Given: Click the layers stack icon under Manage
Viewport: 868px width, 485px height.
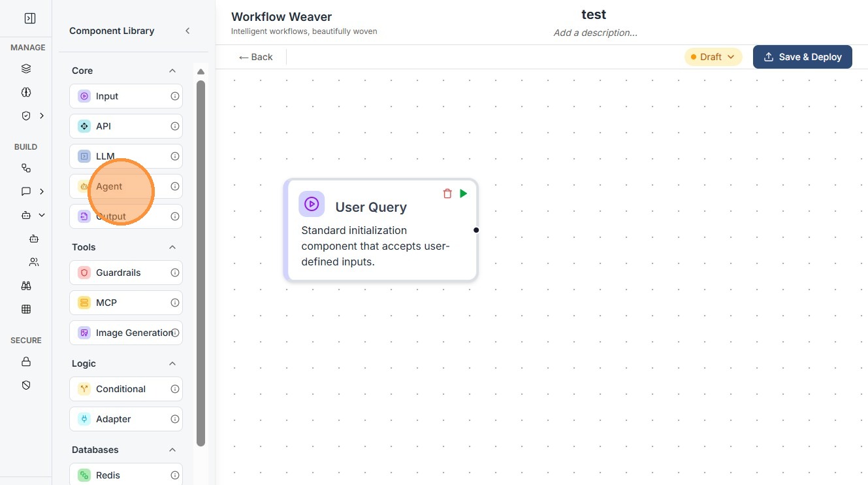Looking at the screenshot, I should coord(26,69).
